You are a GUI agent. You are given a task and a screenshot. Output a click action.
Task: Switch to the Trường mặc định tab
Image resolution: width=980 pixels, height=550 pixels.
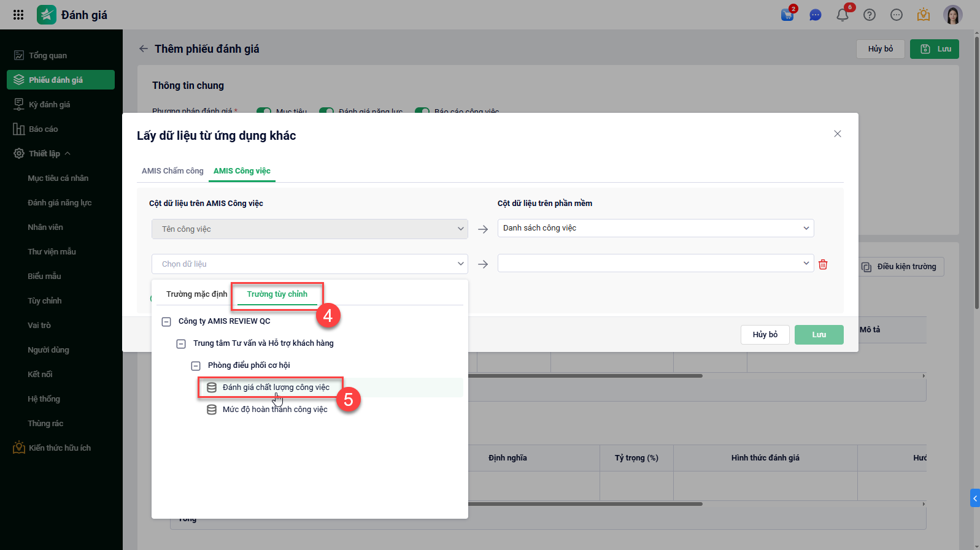[196, 294]
